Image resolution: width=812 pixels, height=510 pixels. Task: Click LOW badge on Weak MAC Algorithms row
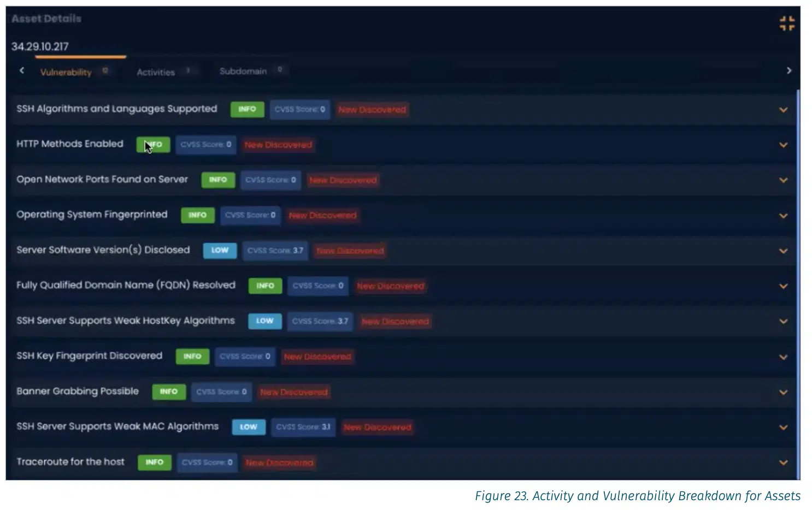(x=249, y=427)
